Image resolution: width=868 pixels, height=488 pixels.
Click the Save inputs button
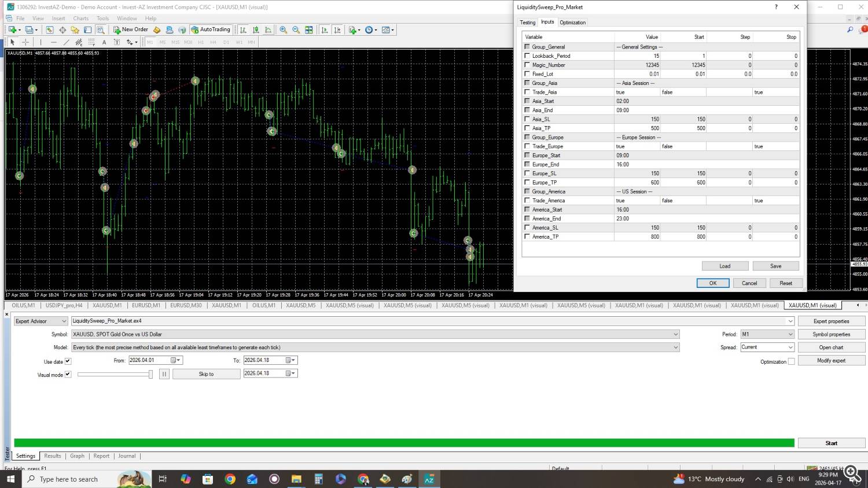coord(776,266)
